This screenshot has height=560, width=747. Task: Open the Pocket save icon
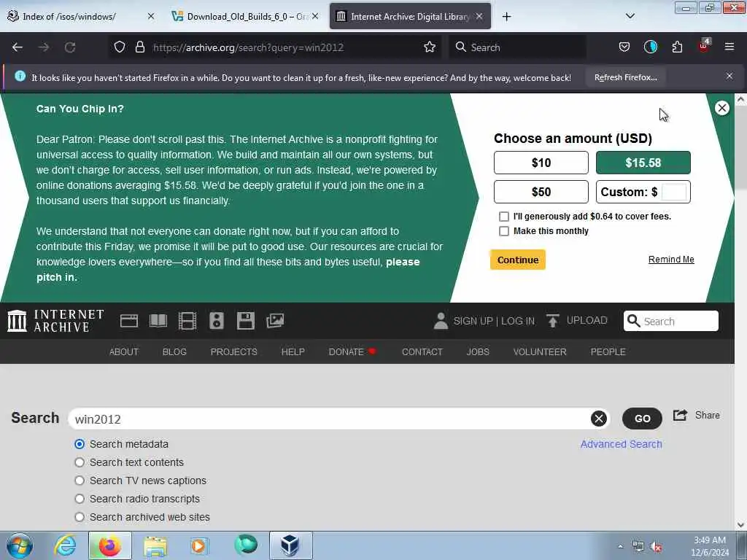(x=624, y=47)
